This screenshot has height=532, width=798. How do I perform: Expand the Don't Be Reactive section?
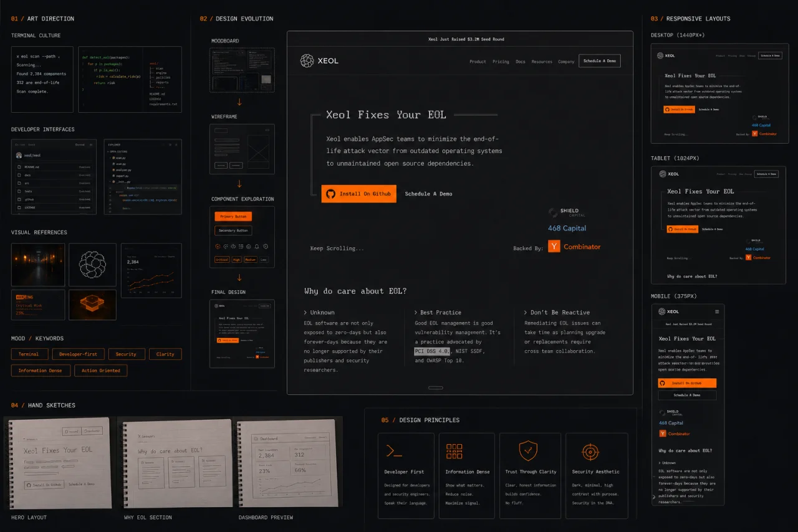coord(557,312)
